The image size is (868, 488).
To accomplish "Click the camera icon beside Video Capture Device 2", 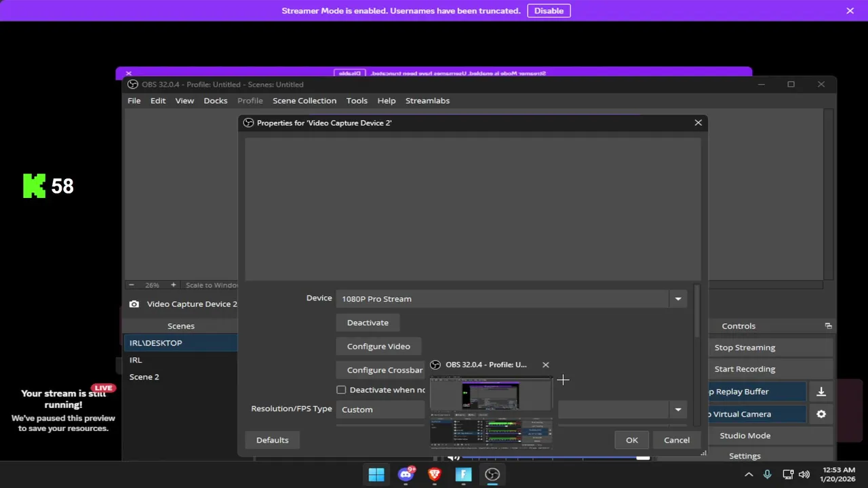I will pos(134,304).
